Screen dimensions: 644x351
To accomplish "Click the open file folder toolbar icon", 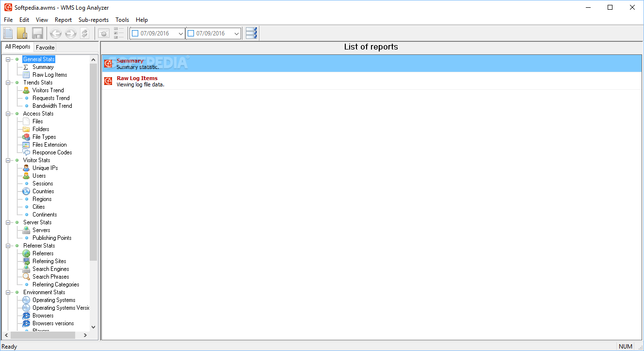I will pyautogui.click(x=22, y=33).
